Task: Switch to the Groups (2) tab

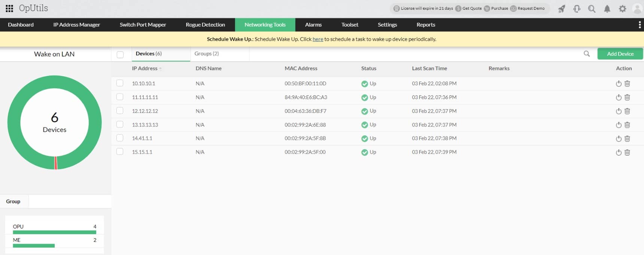Action: coord(220,54)
